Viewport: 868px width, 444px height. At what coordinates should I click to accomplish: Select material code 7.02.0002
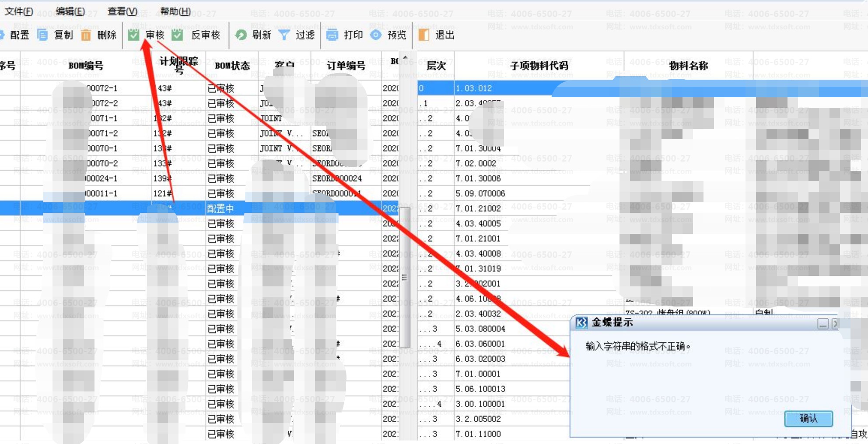(x=476, y=163)
